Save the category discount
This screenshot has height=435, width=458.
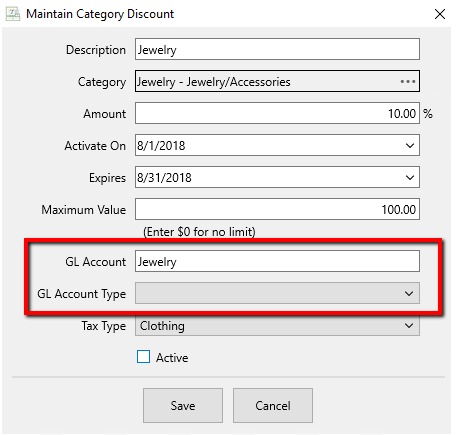[x=183, y=405]
